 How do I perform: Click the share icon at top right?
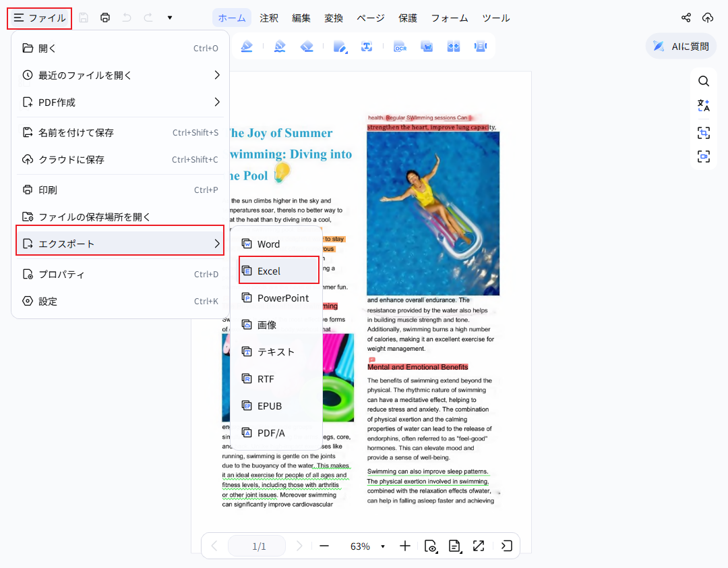click(x=686, y=18)
